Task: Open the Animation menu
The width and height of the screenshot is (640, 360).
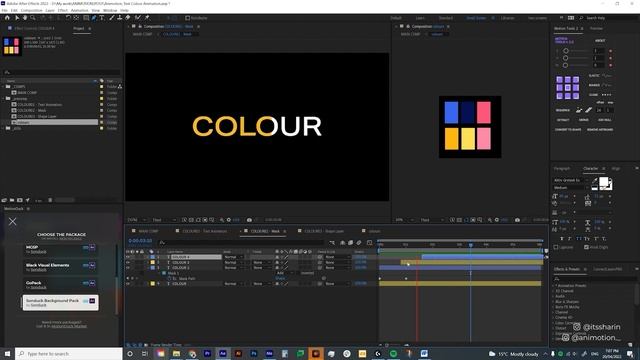Action: click(79, 10)
